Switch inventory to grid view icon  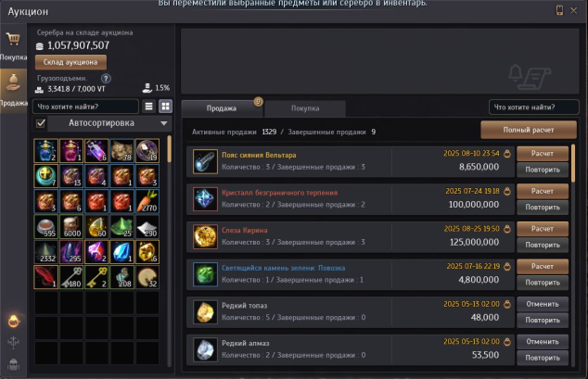click(x=165, y=107)
